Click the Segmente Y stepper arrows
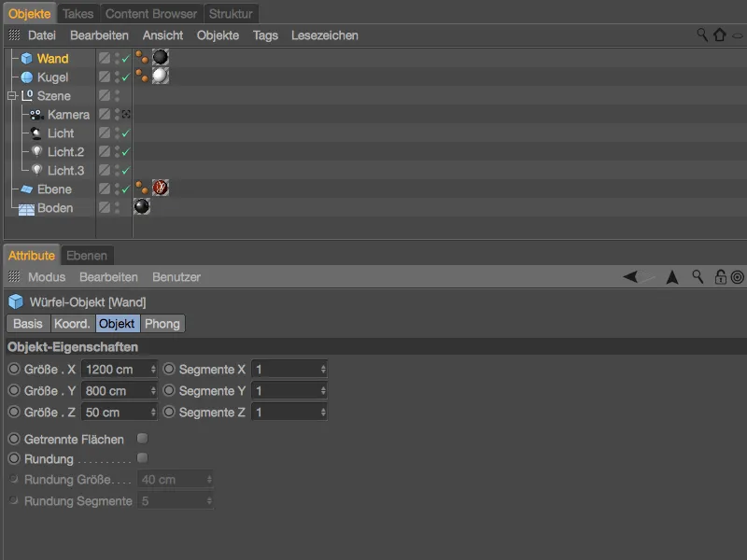The image size is (747, 560). pyautogui.click(x=323, y=390)
